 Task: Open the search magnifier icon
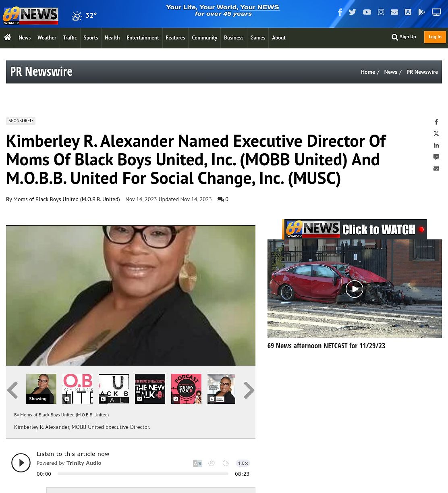395,37
